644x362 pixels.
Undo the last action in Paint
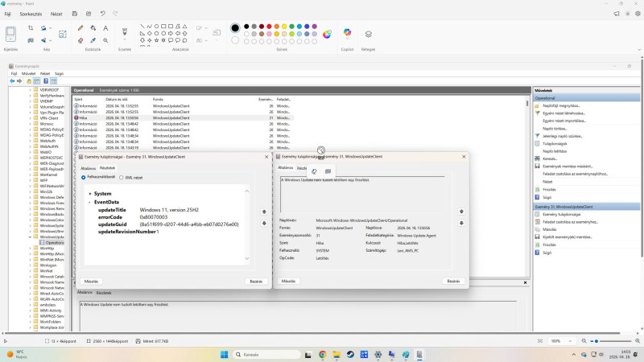(103, 14)
